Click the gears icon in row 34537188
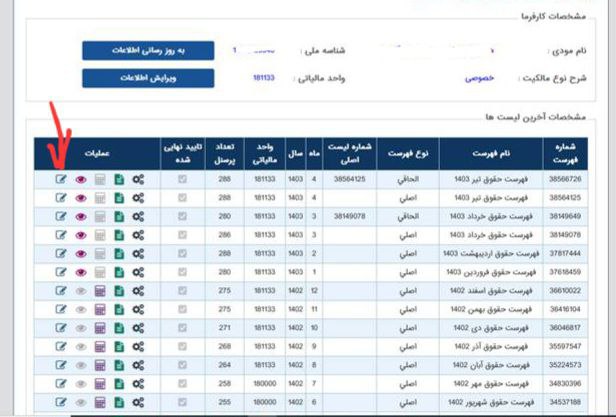This screenshot has height=417, width=616. [138, 402]
